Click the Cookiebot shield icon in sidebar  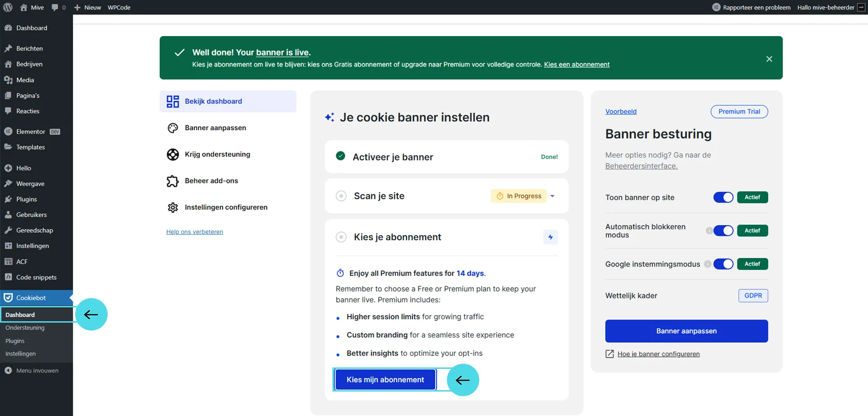8,298
